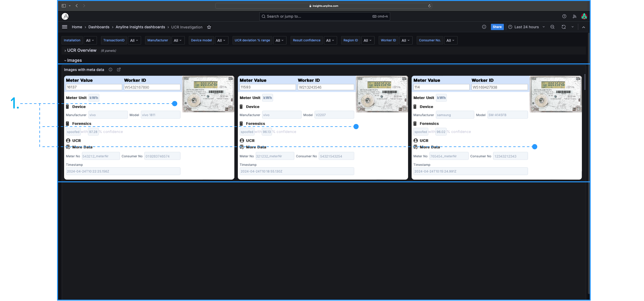Open the panel info icon next to Images with meta data

pos(111,70)
